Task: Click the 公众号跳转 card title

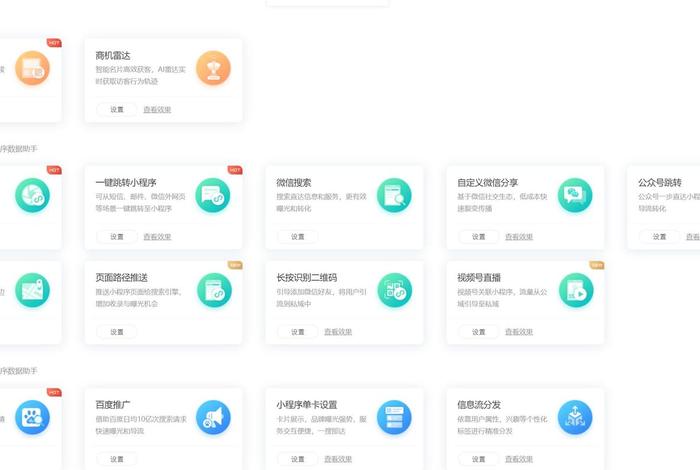Action: [x=660, y=183]
